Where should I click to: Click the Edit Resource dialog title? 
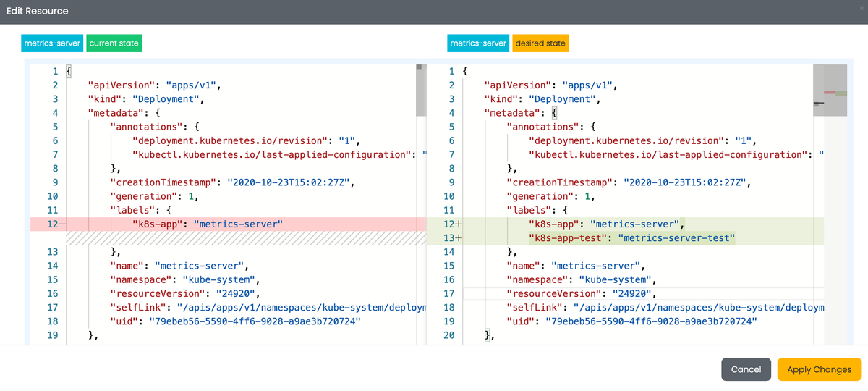click(38, 11)
